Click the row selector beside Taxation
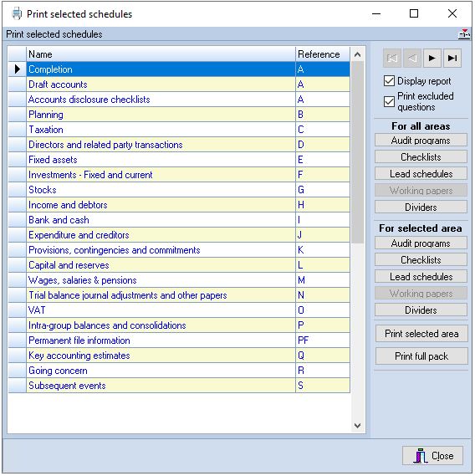The width and height of the screenshot is (475, 476). point(18,130)
